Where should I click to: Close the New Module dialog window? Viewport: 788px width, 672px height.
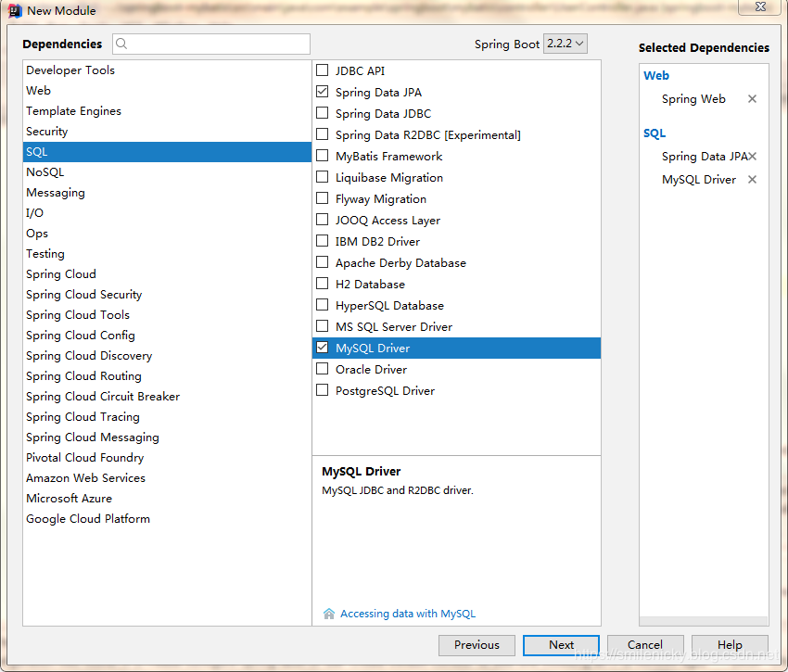pos(760,6)
